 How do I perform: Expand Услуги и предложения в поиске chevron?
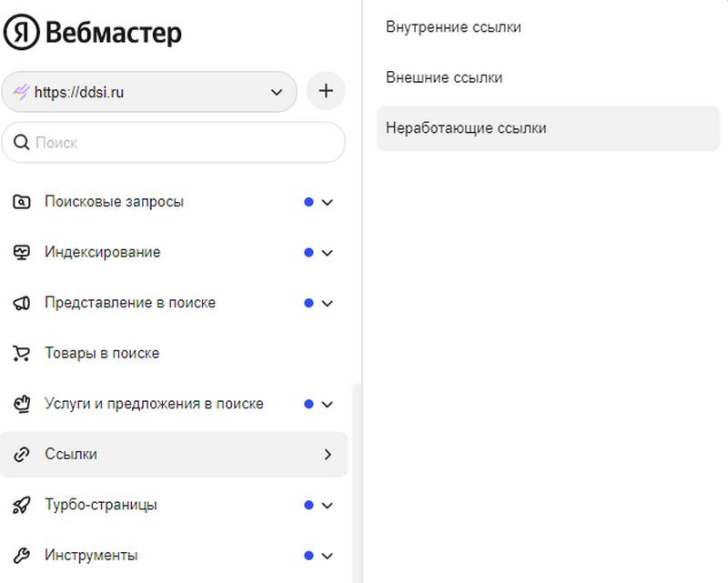tap(328, 405)
